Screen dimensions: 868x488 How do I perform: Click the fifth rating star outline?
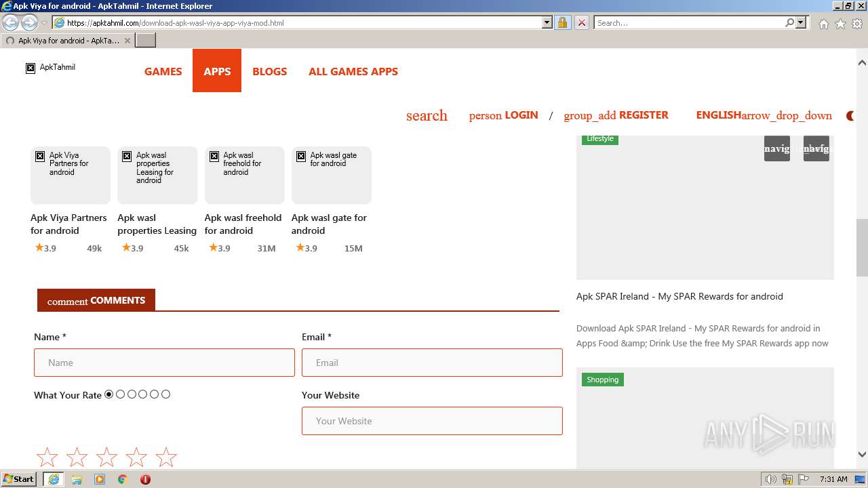click(166, 457)
